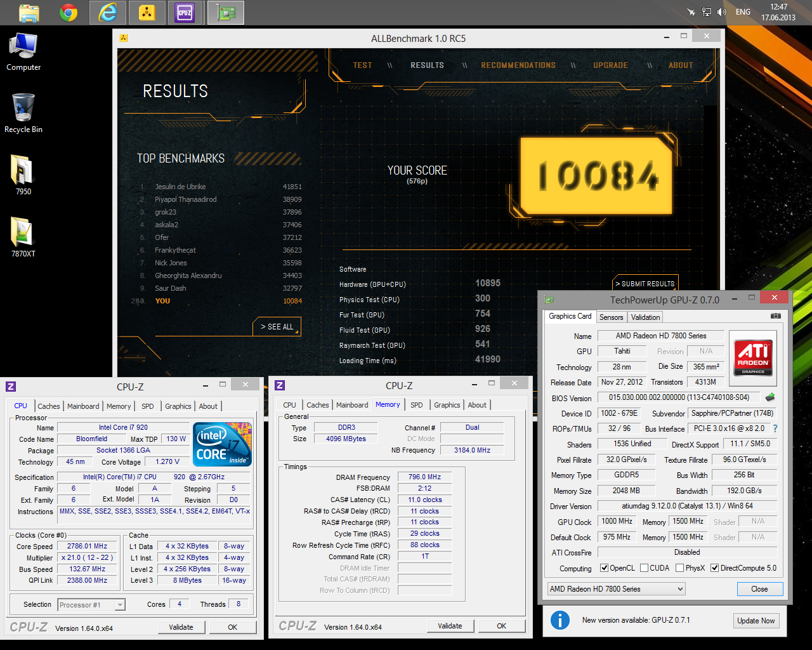Open RECOMMENDATIONS tab in ALLBenchmark
This screenshot has width=812, height=650.
518,65
